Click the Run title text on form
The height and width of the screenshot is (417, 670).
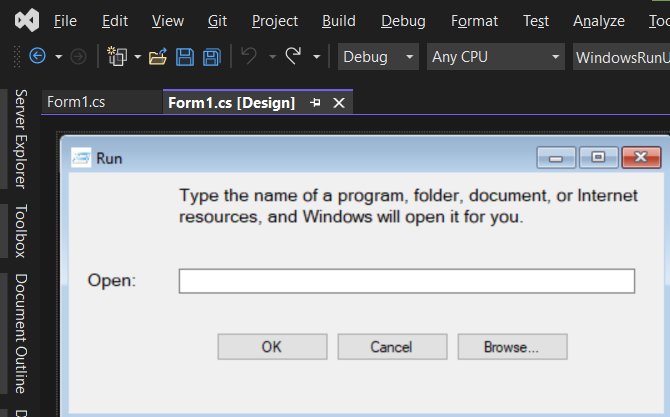point(109,159)
